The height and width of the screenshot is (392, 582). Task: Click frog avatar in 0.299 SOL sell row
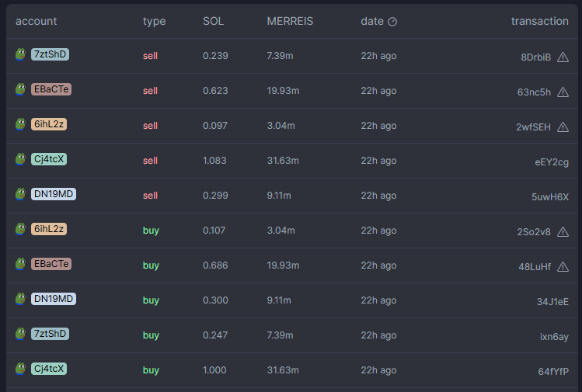point(21,194)
